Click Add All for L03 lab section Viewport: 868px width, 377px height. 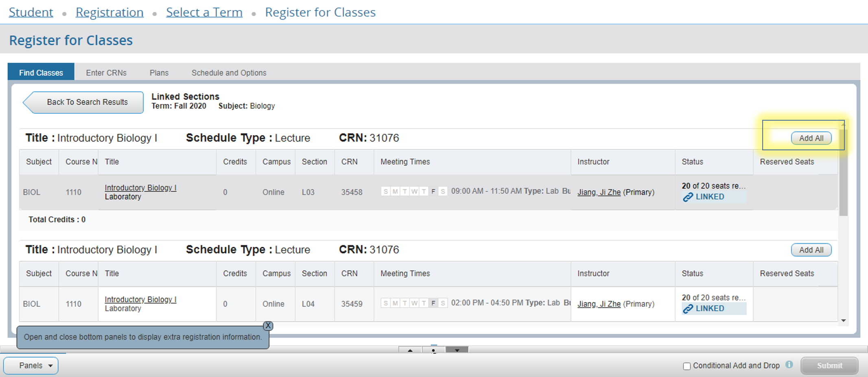tap(811, 138)
